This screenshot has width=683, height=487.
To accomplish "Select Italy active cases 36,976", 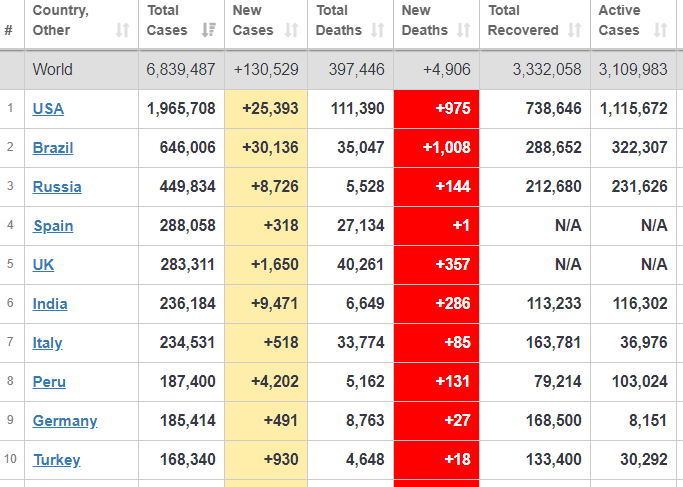I will (x=644, y=343).
